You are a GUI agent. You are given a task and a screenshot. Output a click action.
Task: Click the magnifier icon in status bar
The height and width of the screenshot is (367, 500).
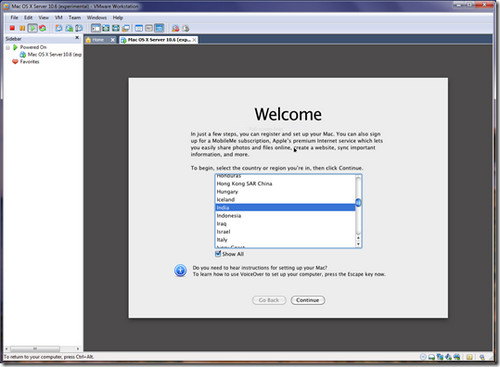coord(482,357)
